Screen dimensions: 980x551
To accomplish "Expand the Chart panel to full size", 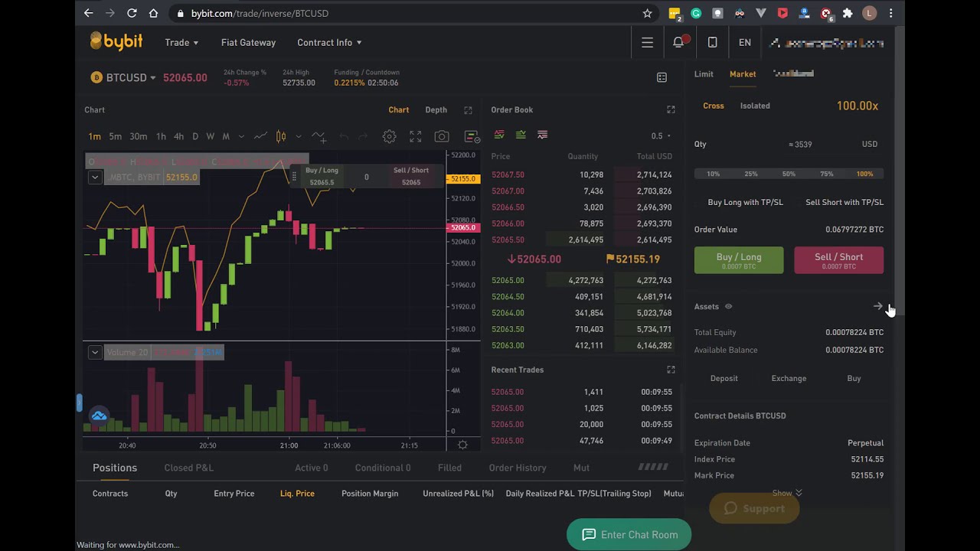I will [468, 110].
